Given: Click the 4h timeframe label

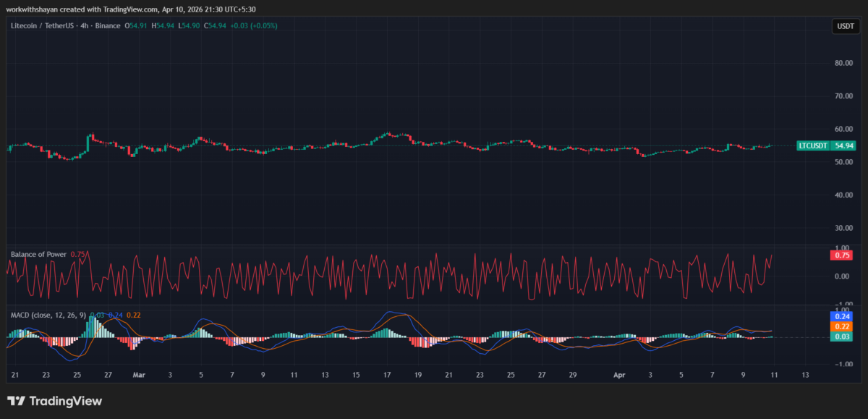Looking at the screenshot, I should [x=85, y=25].
